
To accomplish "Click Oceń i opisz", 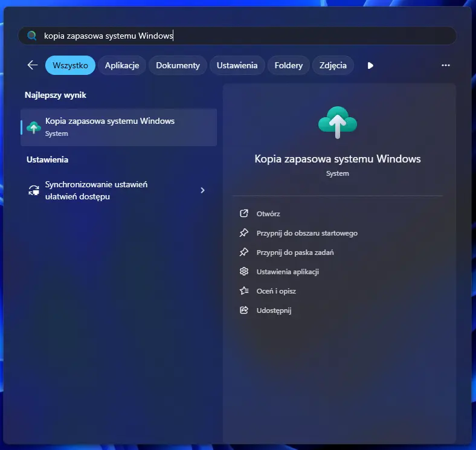I will pos(276,291).
